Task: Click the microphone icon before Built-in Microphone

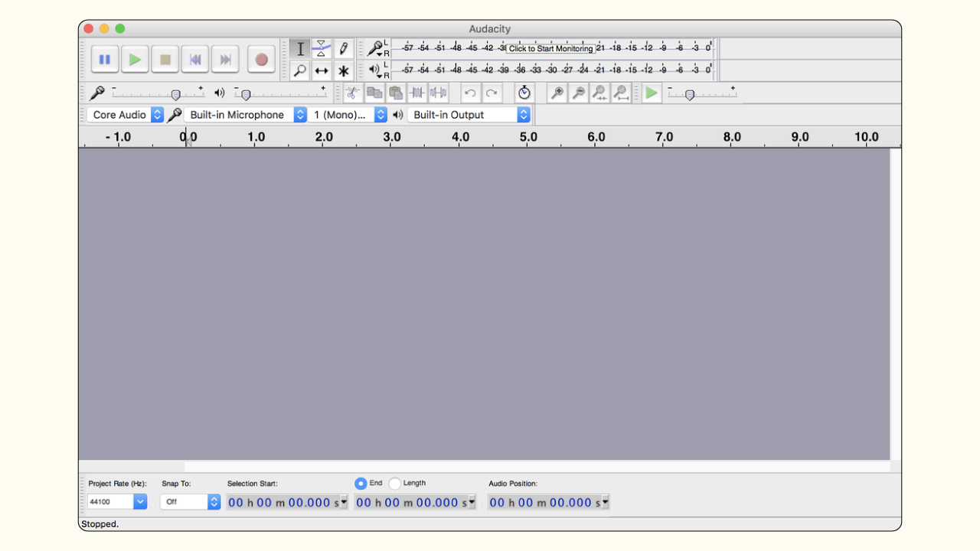Action: click(175, 115)
